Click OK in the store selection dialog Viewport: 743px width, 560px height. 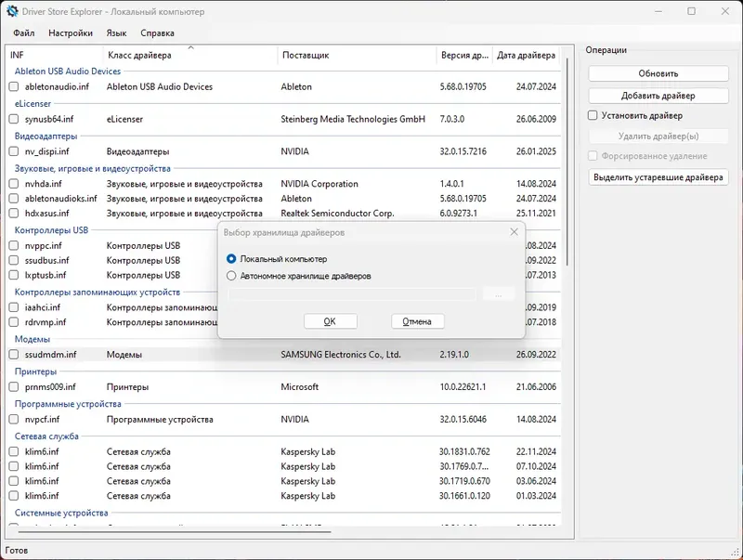click(330, 321)
